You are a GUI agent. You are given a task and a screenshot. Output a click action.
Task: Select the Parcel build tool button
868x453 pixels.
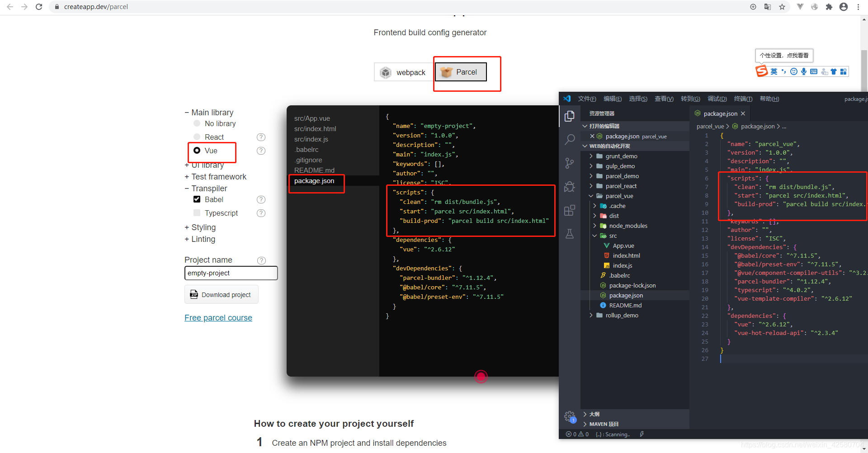(460, 72)
